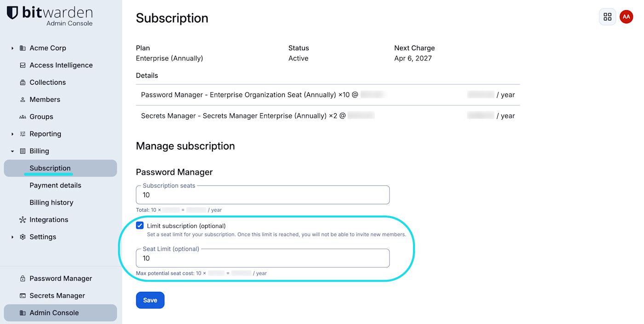Click the Bitwarden shield logo
644x324 pixels.
12,13
